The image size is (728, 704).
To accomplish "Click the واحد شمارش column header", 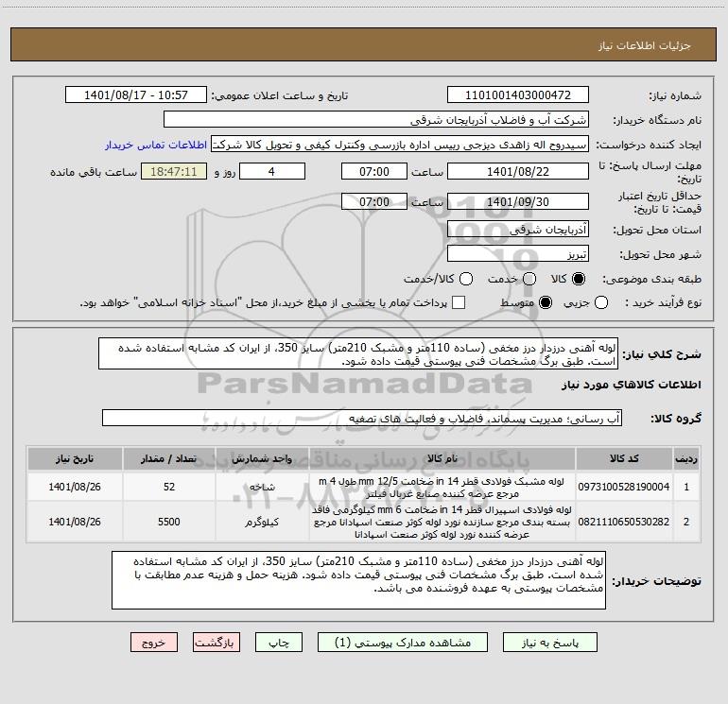I will coord(262,458).
